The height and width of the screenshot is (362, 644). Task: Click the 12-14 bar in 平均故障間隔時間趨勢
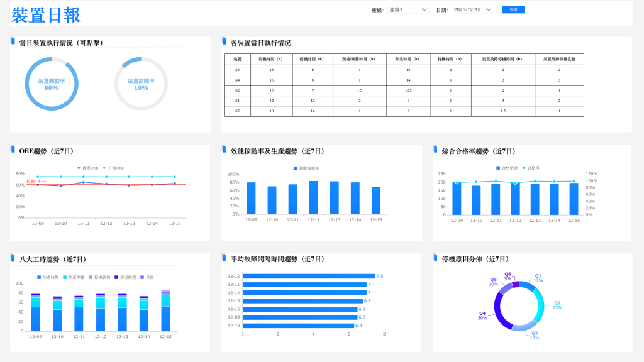[304, 293]
